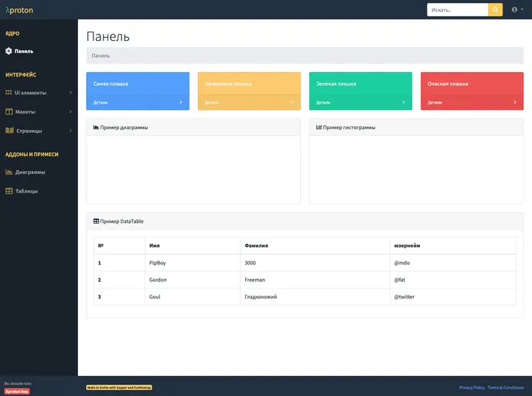This screenshot has width=532, height=396.
Task: Click arrow on Оранжевая плашка card
Action: point(292,102)
